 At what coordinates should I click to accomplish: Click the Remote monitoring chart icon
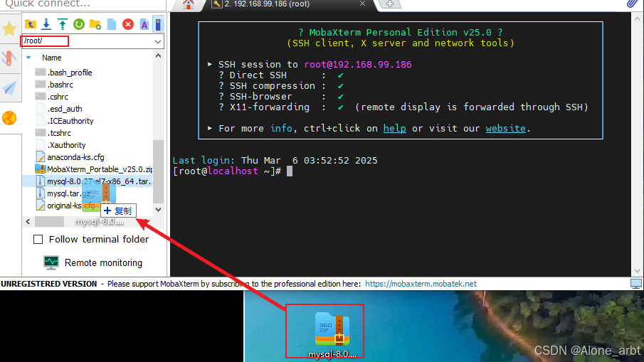click(51, 262)
